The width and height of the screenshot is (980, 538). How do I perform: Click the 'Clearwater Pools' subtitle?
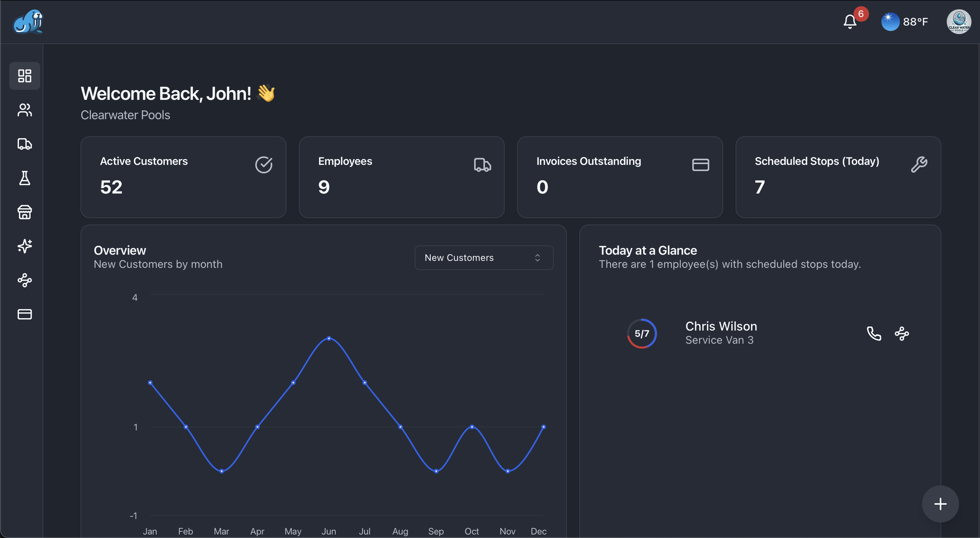point(125,115)
